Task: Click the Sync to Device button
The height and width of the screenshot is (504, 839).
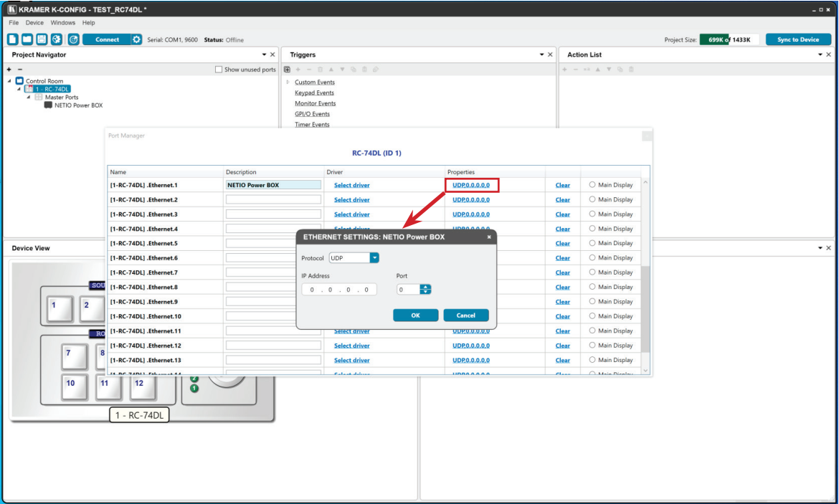Action: 798,39
